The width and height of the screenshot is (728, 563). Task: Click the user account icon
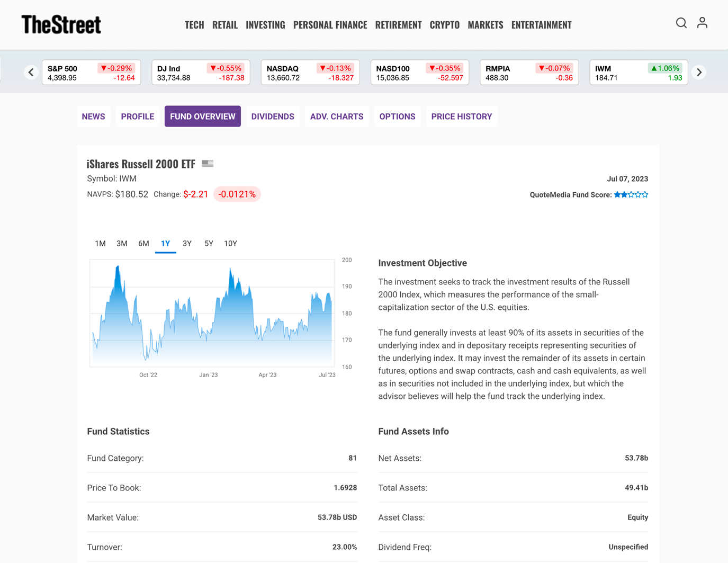tap(702, 23)
